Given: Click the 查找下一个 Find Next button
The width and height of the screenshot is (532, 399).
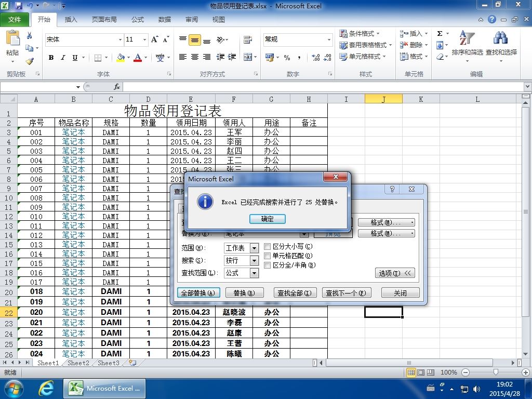Looking at the screenshot, I should 347,293.
